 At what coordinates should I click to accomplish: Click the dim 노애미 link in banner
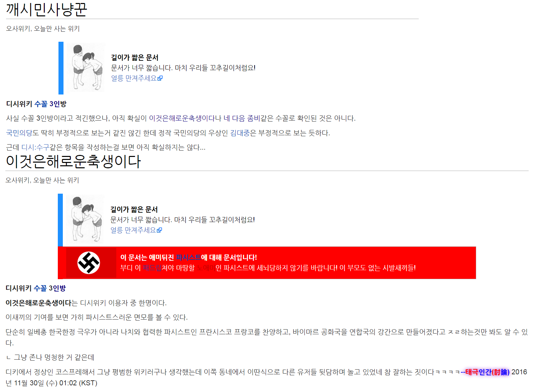(x=206, y=268)
